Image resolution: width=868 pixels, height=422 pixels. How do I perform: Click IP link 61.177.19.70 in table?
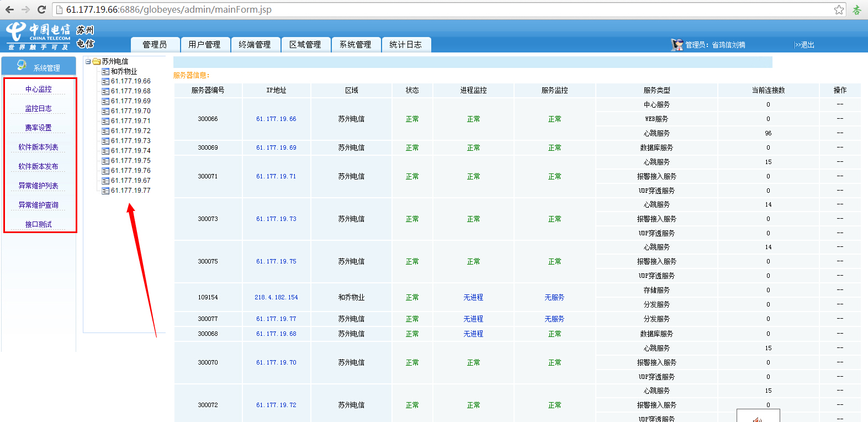[x=276, y=362]
